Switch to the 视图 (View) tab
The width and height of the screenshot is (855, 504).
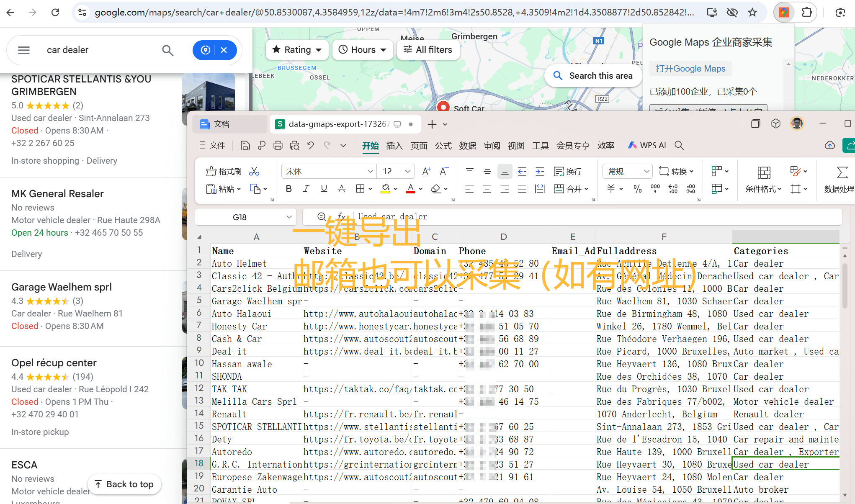(516, 145)
